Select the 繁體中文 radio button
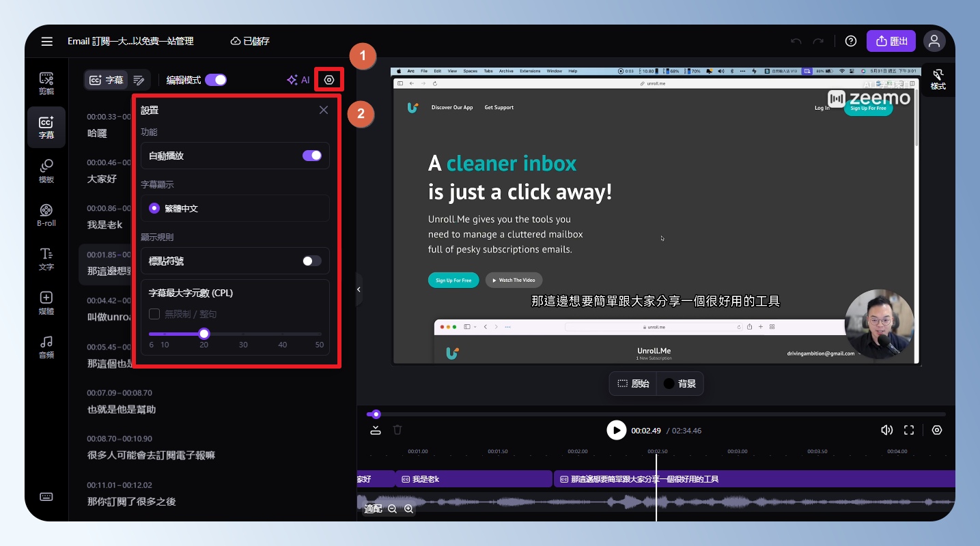The width and height of the screenshot is (980, 546). pyautogui.click(x=154, y=208)
